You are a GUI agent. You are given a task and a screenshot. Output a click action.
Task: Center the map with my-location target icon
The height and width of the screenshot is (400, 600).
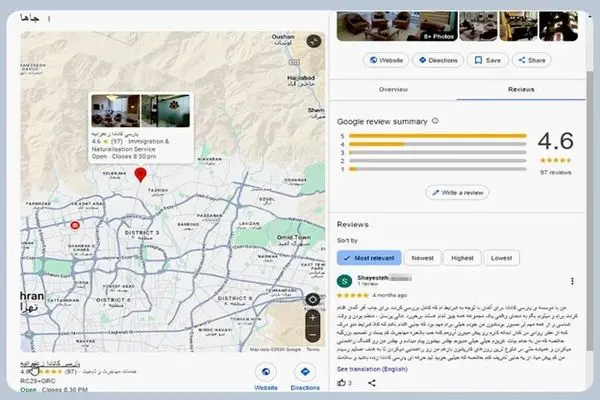click(312, 299)
